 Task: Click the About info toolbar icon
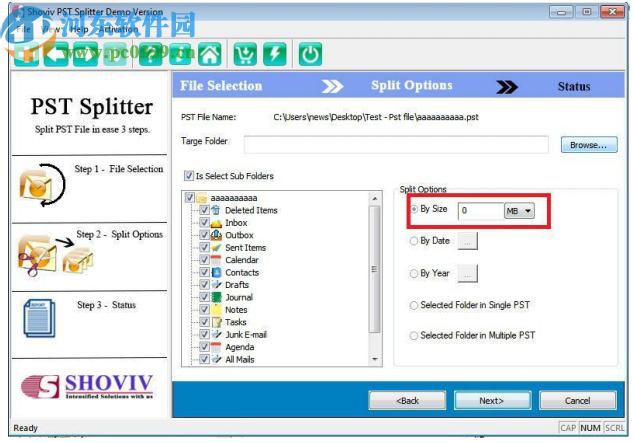[180, 54]
